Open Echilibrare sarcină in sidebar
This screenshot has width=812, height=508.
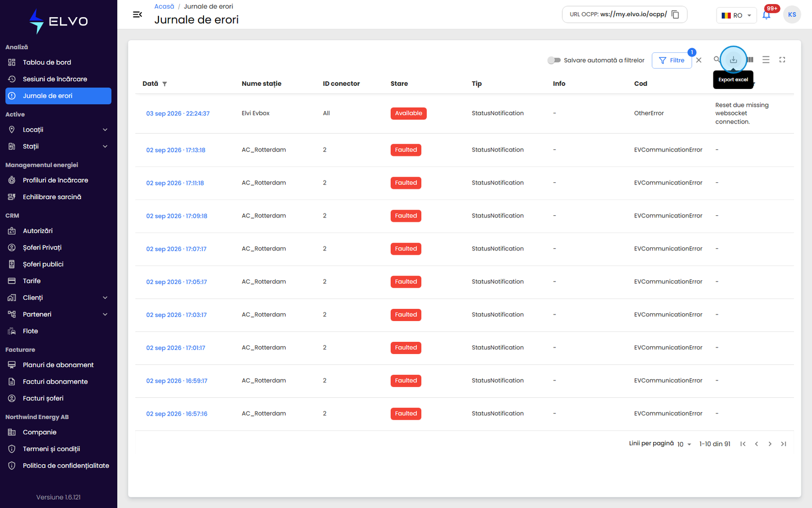[x=58, y=197]
